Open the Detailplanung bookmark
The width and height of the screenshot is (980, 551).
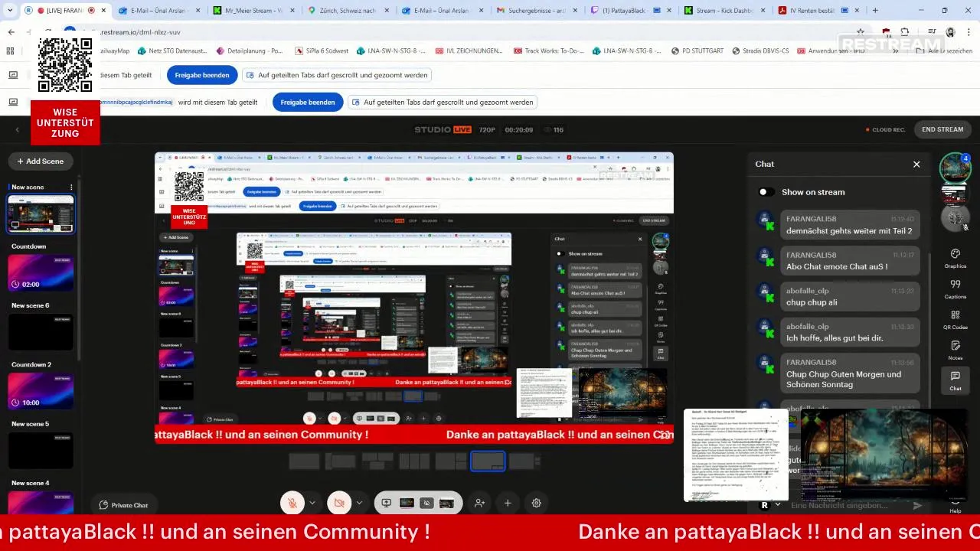pyautogui.click(x=250, y=51)
